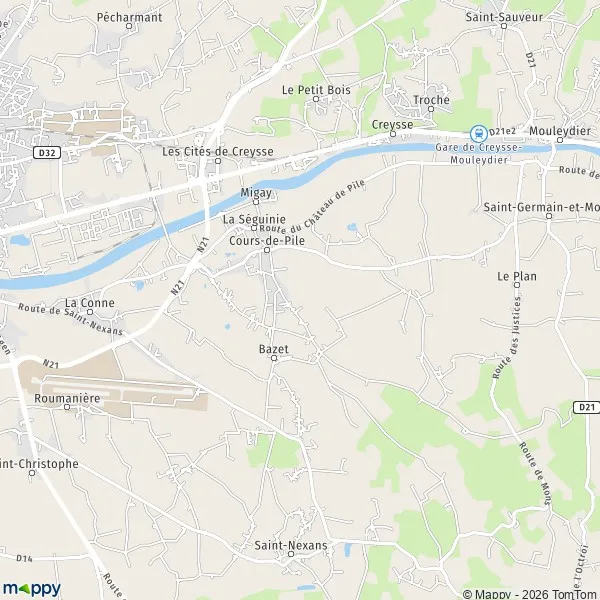Click the Cours-de-Pile town marker
600x600 pixels.
pyautogui.click(x=267, y=250)
